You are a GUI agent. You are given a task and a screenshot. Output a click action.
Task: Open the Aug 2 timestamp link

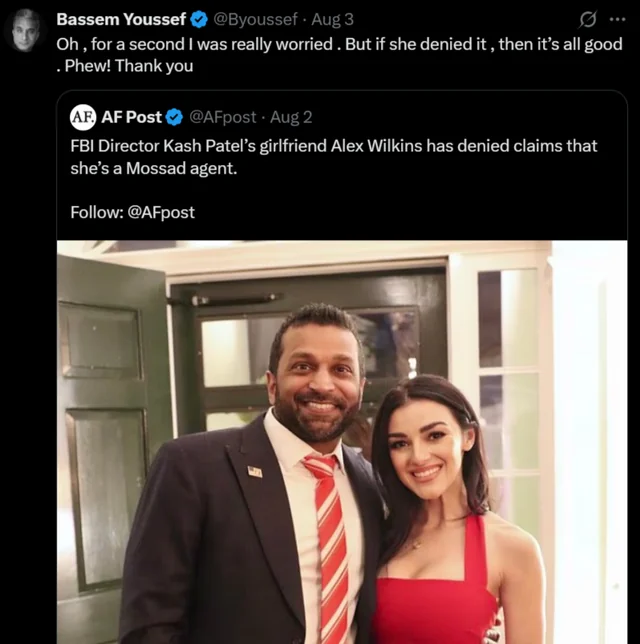point(291,117)
